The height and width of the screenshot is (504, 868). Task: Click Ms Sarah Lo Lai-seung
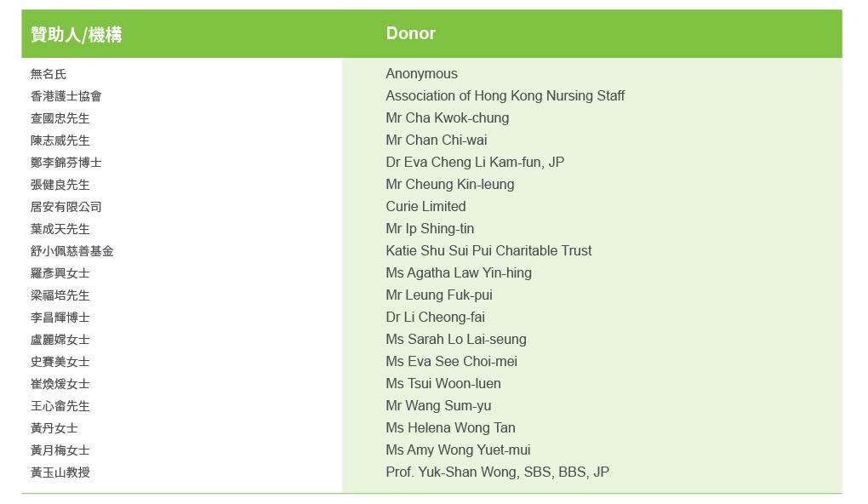coord(455,340)
